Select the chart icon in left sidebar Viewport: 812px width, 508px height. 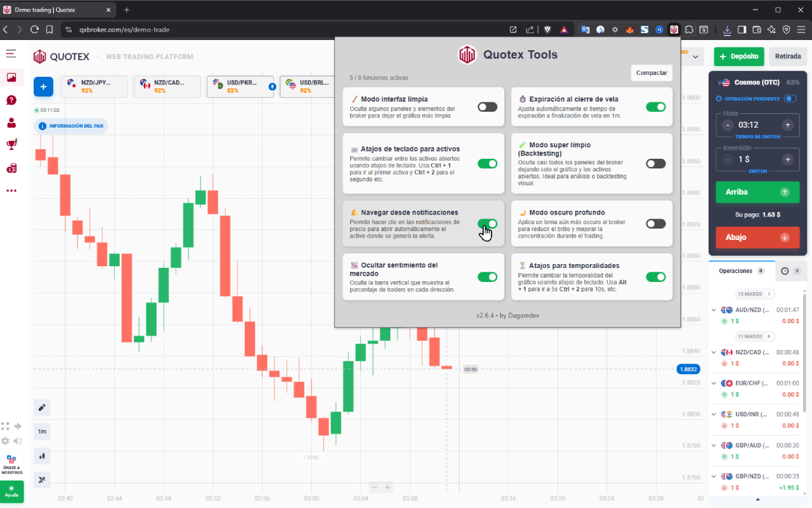click(11, 77)
